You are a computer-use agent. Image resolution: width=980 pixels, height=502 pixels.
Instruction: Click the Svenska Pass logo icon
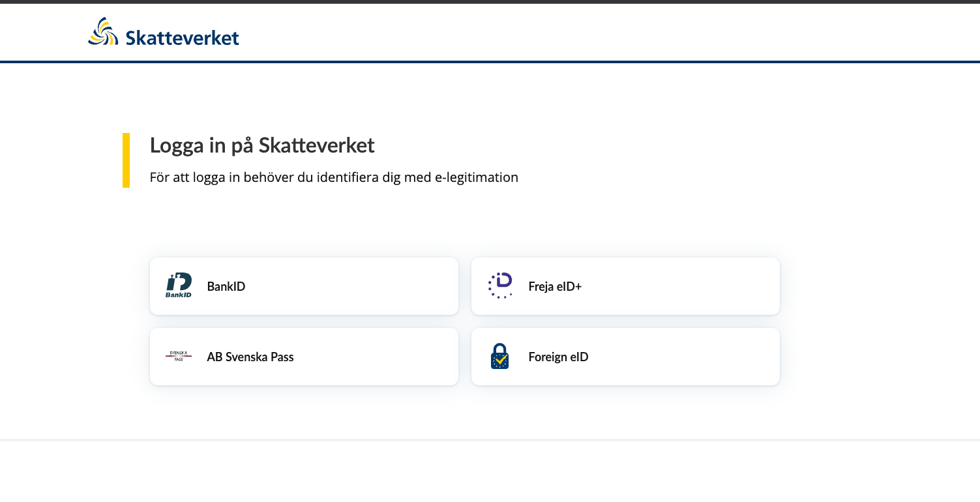179,356
